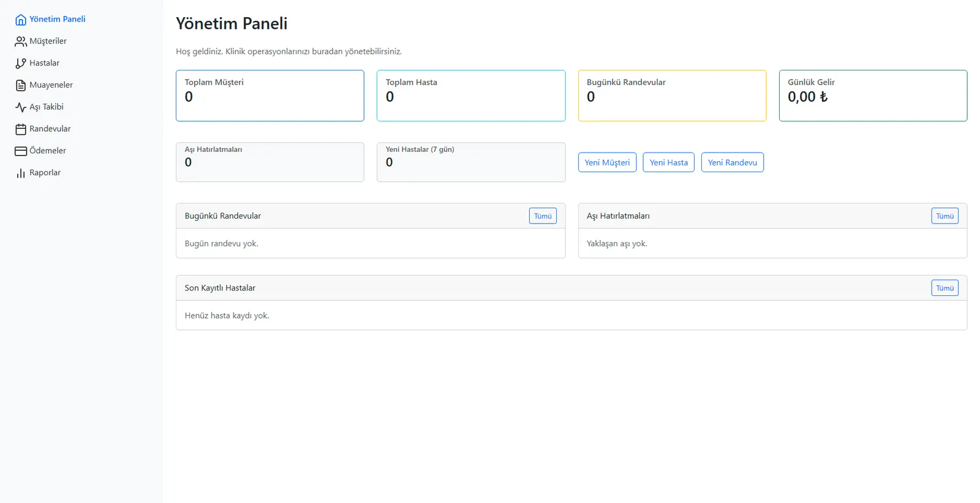This screenshot has height=503, width=980.
Task: Click the document icon for Muayeneler
Action: click(21, 85)
